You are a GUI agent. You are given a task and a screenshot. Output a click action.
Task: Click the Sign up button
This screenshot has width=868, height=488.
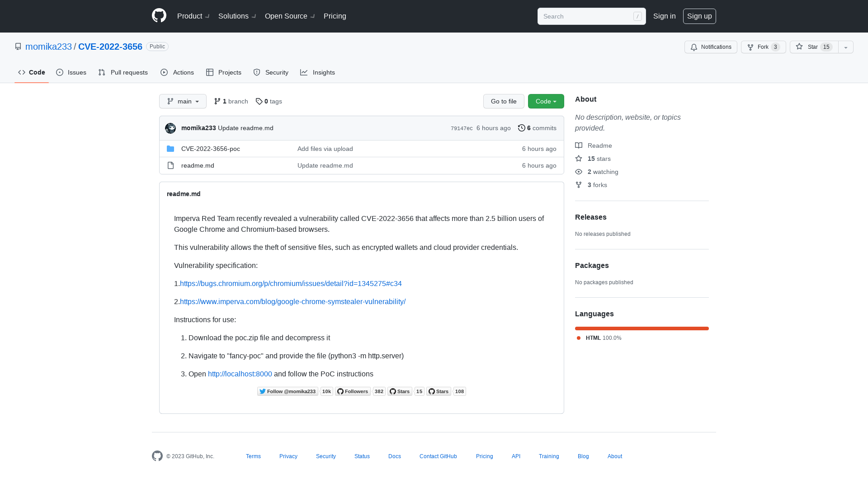click(x=699, y=16)
